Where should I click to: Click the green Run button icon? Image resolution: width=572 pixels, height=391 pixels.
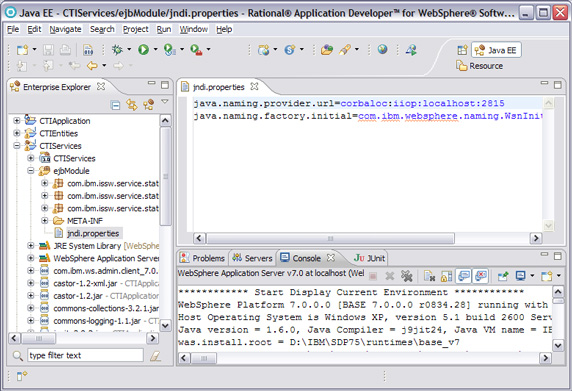(143, 50)
